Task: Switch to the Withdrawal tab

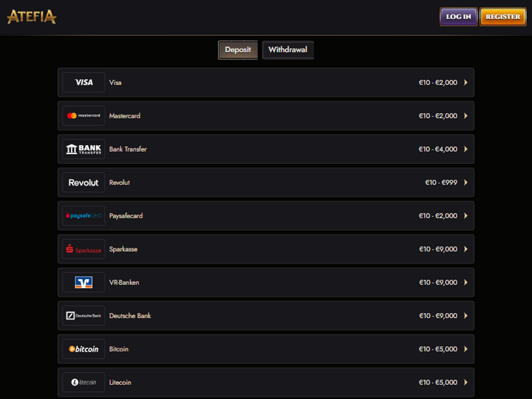Action: pos(288,50)
